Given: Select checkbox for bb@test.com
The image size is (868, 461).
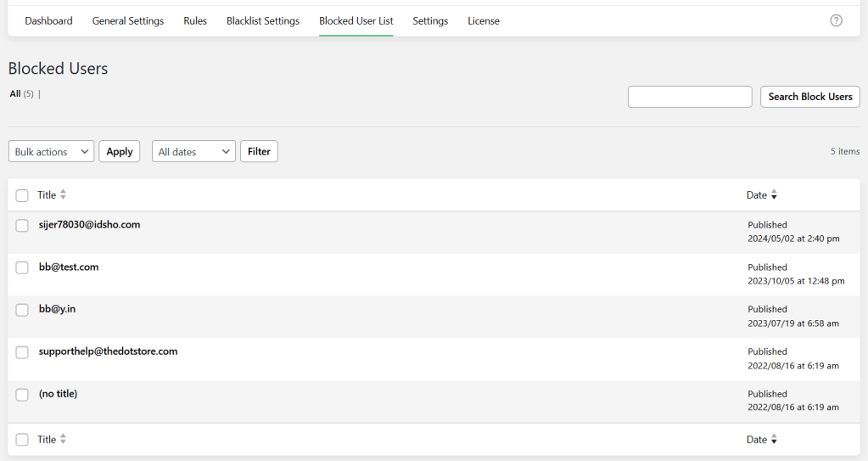Looking at the screenshot, I should (x=22, y=267).
